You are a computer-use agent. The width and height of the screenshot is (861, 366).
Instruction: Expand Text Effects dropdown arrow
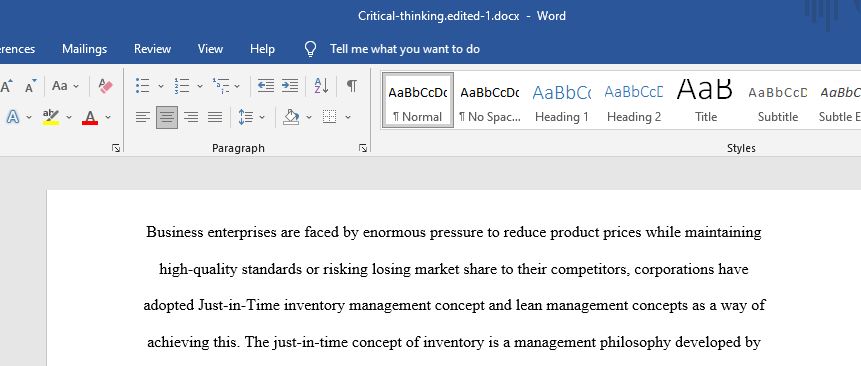pyautogui.click(x=29, y=117)
